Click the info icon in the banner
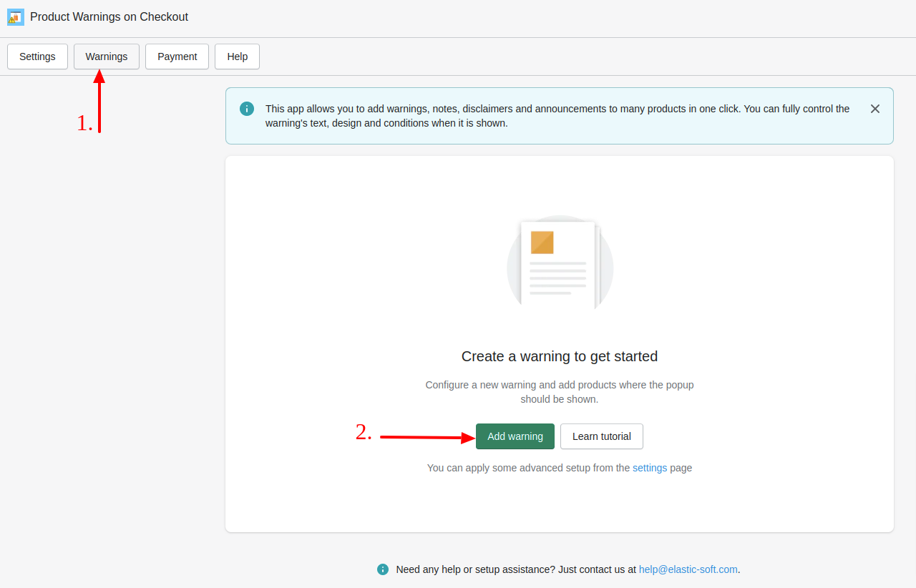 [x=247, y=109]
